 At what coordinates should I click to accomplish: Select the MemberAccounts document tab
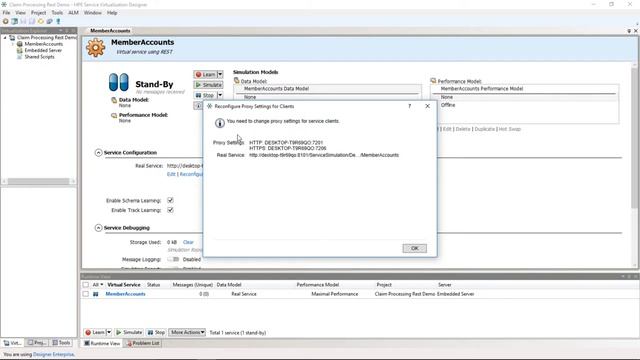click(x=110, y=31)
